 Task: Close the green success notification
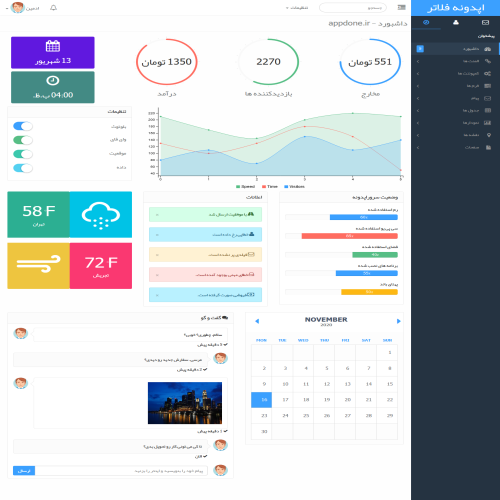click(x=157, y=215)
